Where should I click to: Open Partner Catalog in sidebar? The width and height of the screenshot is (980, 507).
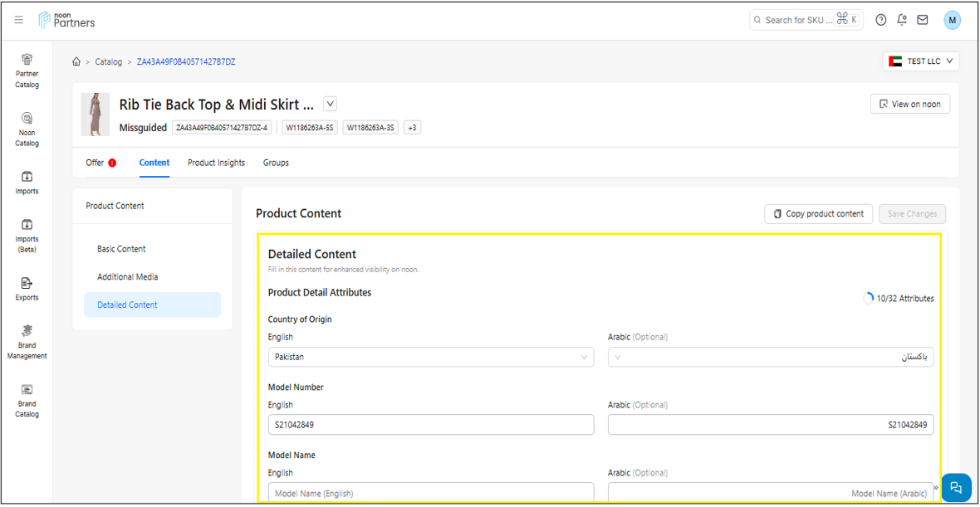pos(27,71)
